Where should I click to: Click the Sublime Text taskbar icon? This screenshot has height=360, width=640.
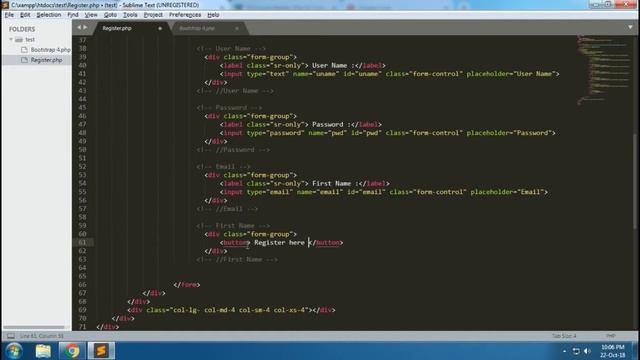(x=101, y=351)
